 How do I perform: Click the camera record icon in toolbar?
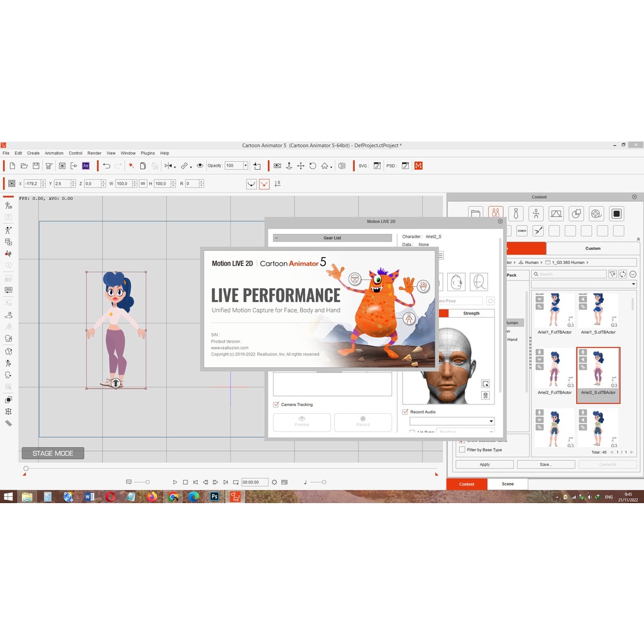pyautogui.click(x=277, y=166)
